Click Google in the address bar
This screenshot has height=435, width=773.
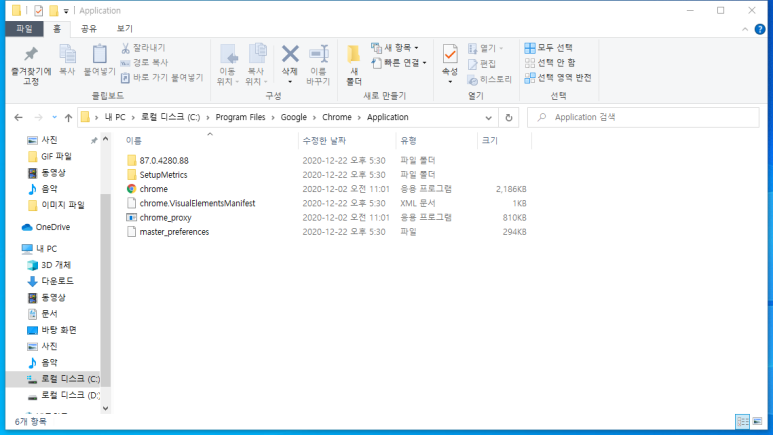(x=293, y=117)
